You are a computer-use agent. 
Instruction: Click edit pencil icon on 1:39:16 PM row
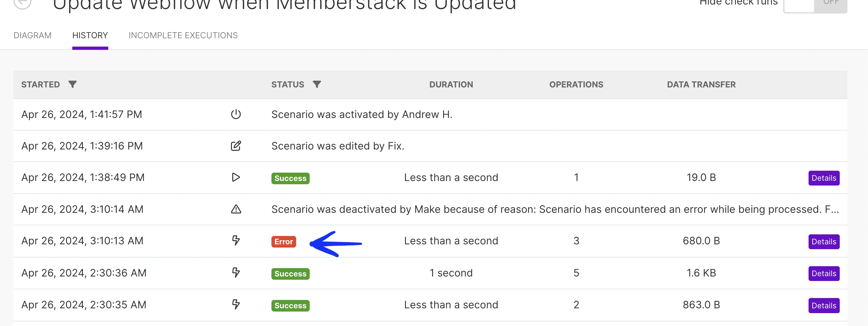coord(236,146)
